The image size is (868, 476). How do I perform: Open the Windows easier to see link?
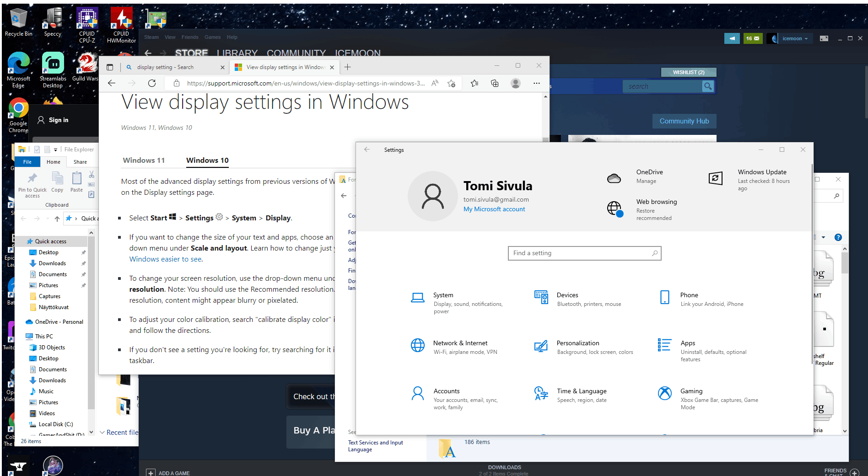click(x=166, y=259)
